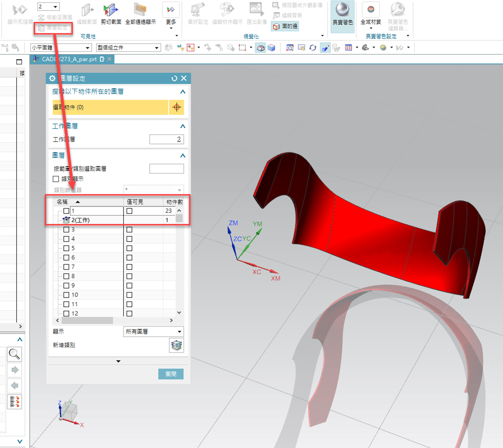Viewport: 503px width, 448px height.
Task: Click the 關閉 close button
Action: [x=171, y=374]
